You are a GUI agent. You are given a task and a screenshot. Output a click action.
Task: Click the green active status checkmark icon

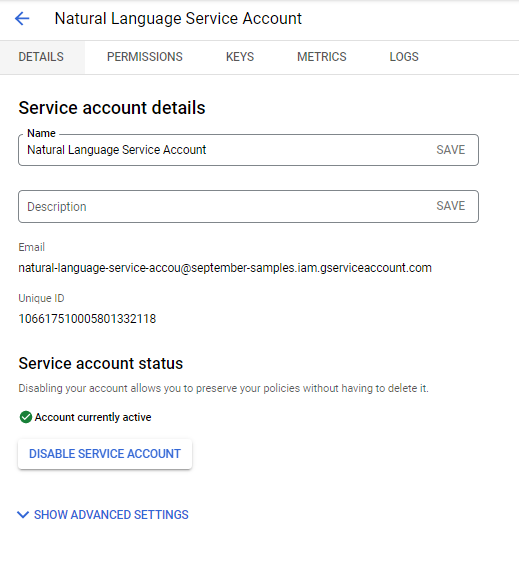(26, 417)
